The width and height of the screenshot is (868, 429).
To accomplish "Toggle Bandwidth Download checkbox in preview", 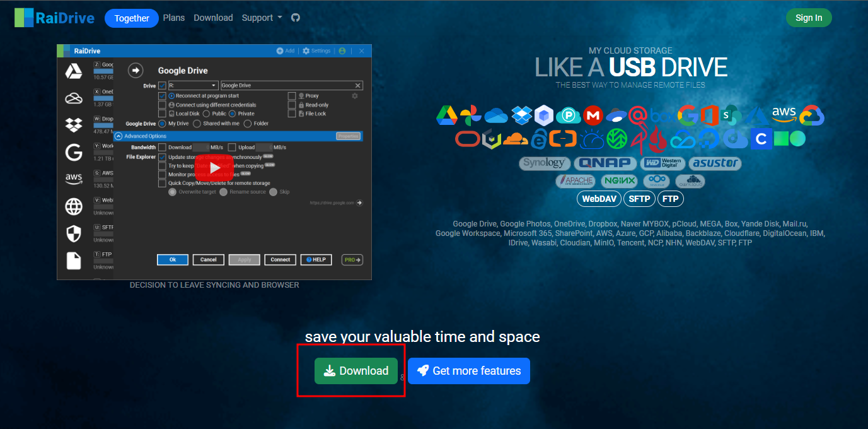I will point(162,147).
